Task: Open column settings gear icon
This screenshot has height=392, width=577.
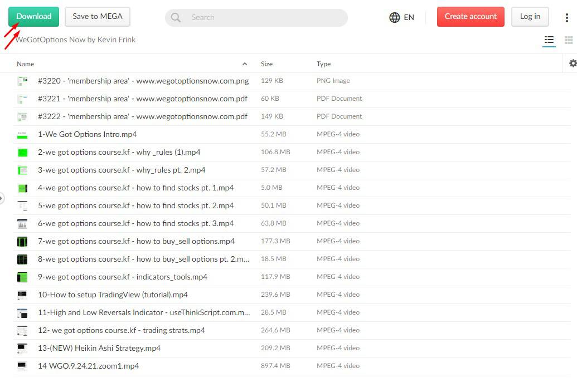Action: [573, 63]
